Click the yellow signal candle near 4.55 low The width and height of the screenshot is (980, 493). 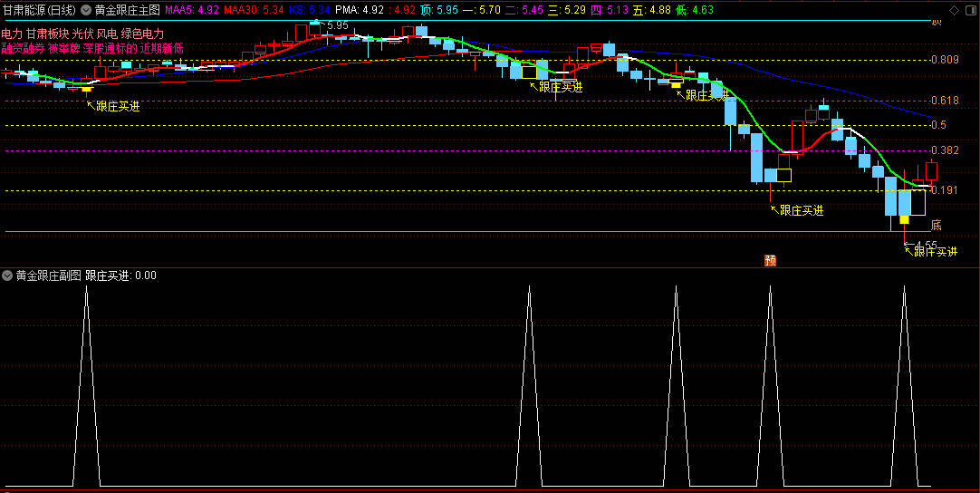pyautogui.click(x=904, y=219)
